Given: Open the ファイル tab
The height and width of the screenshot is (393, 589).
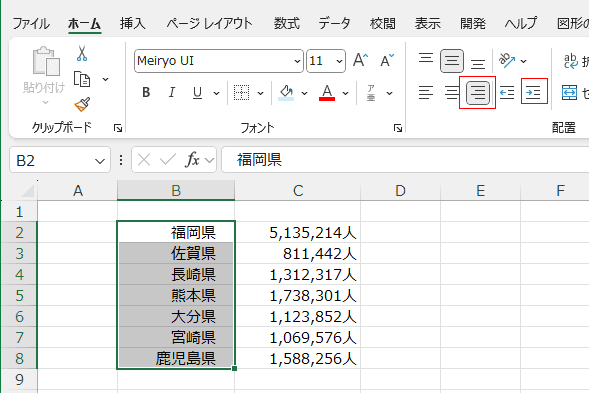Looking at the screenshot, I should click(x=31, y=24).
